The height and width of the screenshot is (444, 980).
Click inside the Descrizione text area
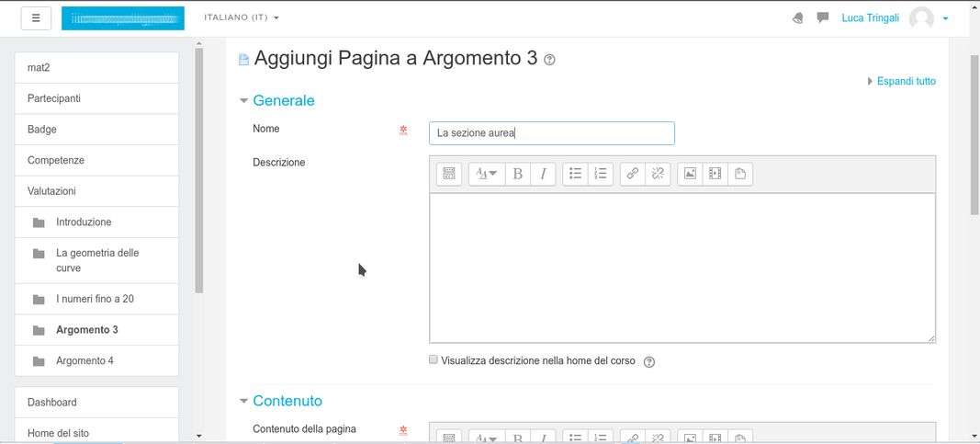[682, 268]
